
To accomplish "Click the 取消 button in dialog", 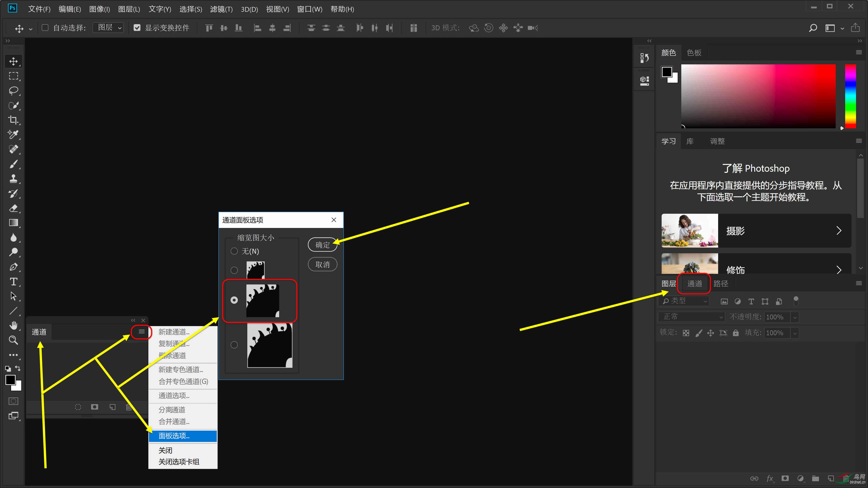I will (x=323, y=265).
